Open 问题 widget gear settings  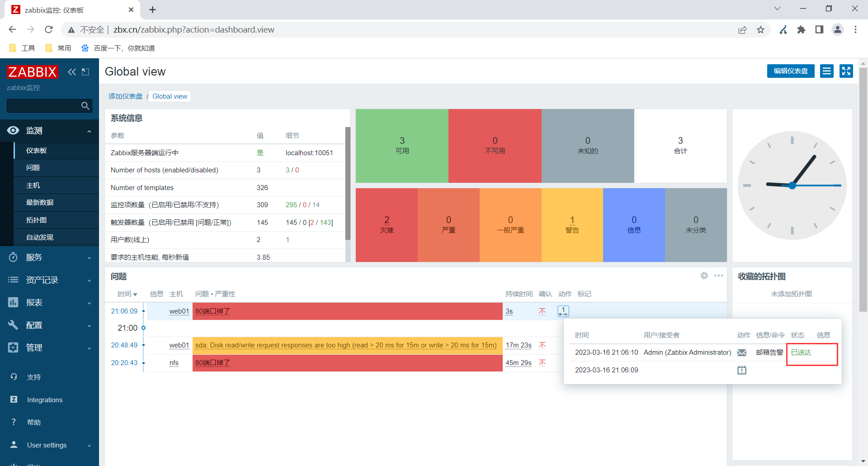(x=704, y=276)
